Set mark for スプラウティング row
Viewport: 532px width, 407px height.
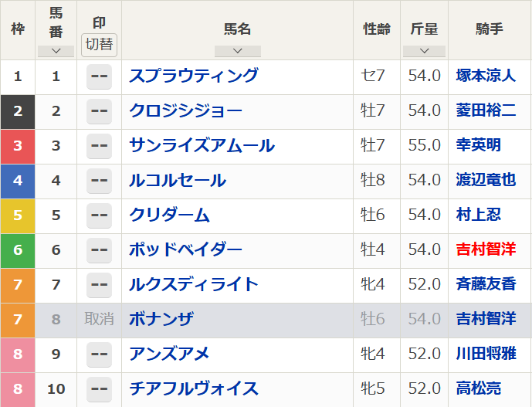click(99, 76)
